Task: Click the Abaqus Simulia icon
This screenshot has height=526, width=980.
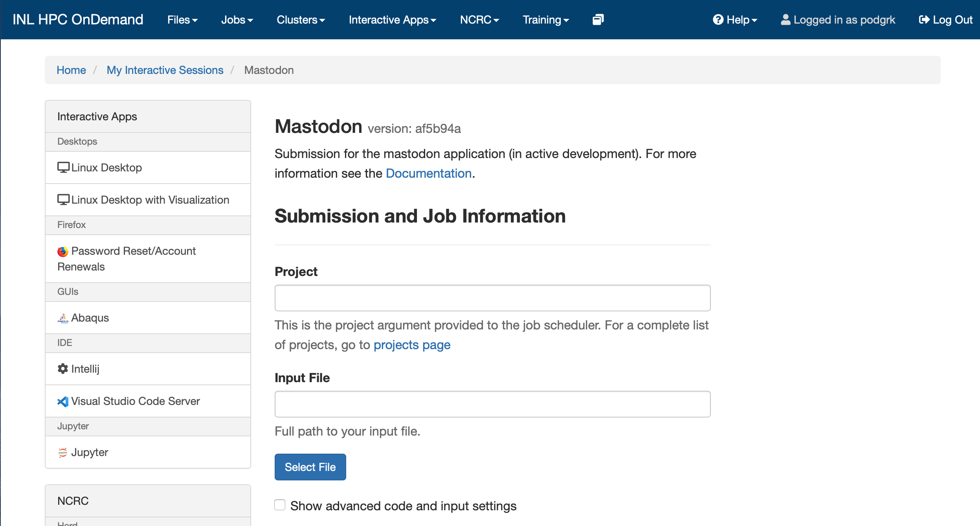Action: pyautogui.click(x=63, y=318)
